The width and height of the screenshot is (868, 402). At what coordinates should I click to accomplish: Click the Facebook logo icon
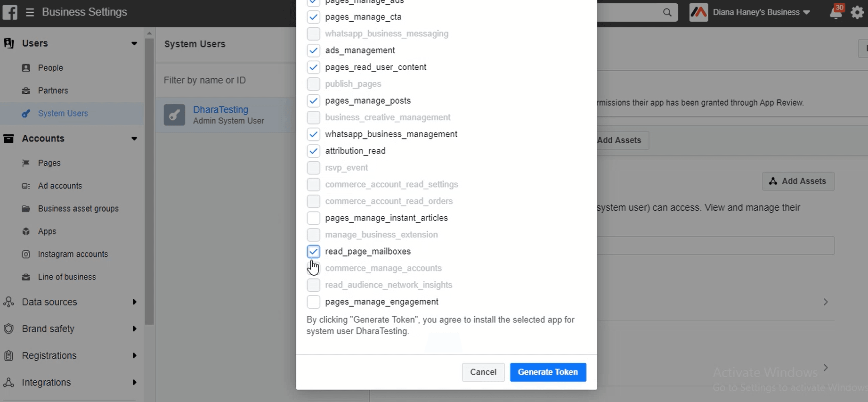[9, 12]
